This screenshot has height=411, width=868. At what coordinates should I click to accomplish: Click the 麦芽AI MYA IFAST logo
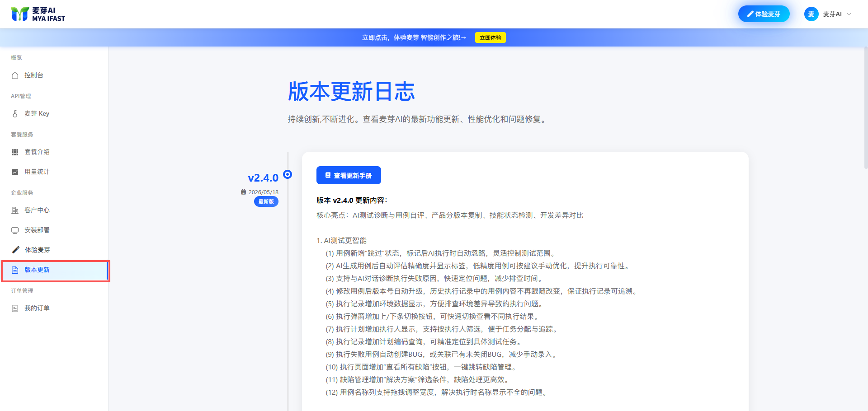click(38, 14)
